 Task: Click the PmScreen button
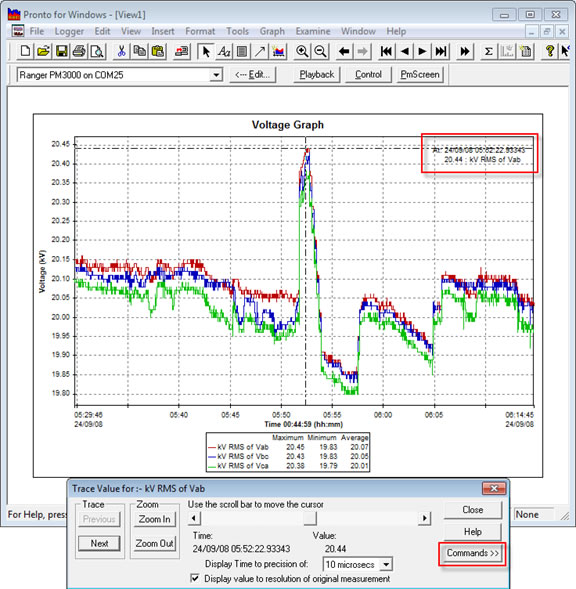[420, 74]
